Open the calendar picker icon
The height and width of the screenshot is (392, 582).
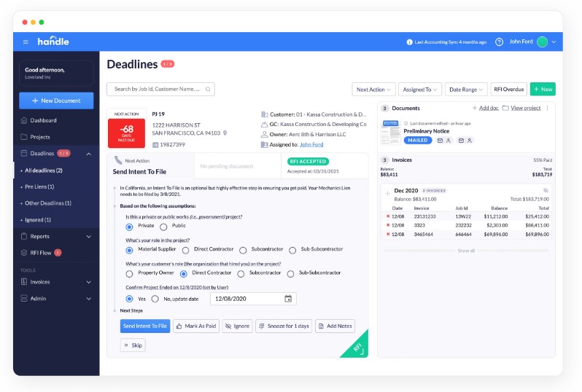288,299
